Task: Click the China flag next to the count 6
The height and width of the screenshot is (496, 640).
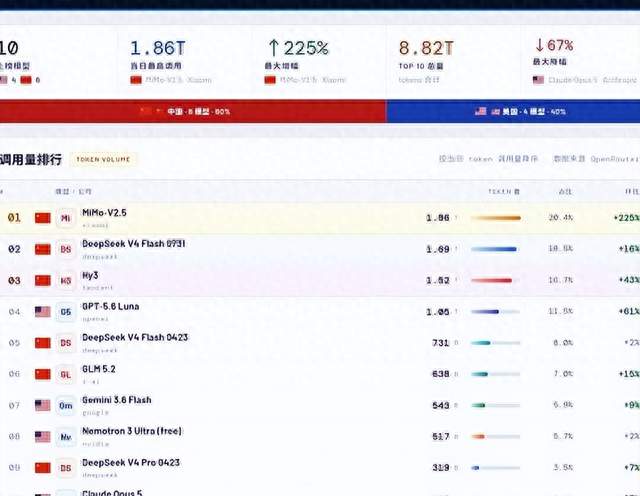Action: point(26,80)
